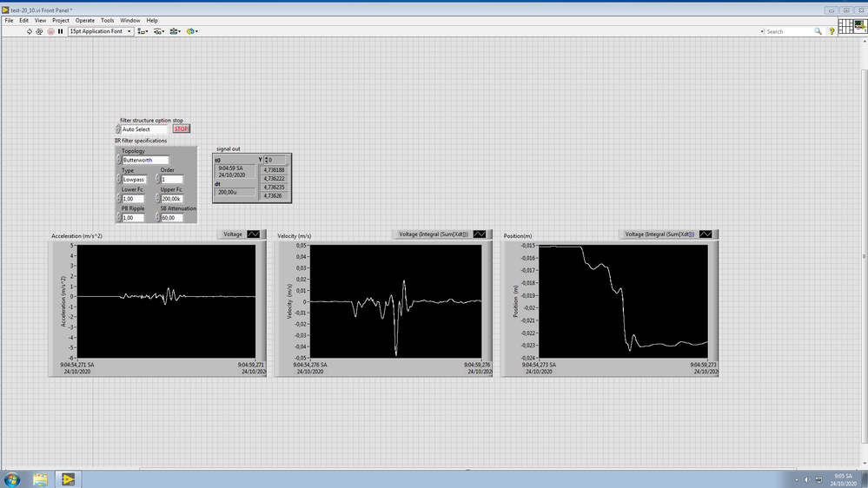Click the LabVIEW taskbar icon

[x=68, y=479]
